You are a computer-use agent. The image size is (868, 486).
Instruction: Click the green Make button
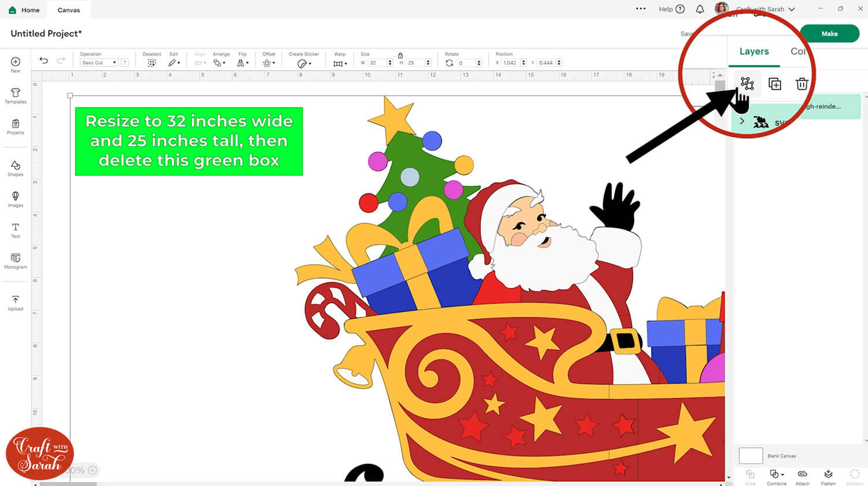829,34
